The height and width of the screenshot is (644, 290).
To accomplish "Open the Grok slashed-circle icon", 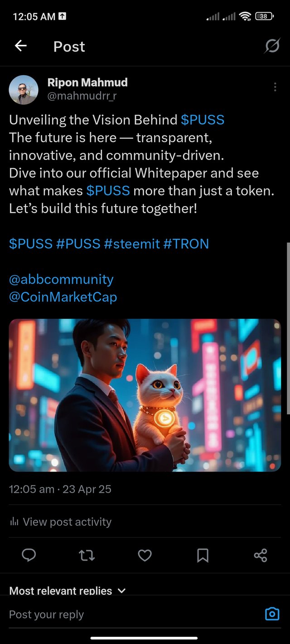I will (x=272, y=46).
